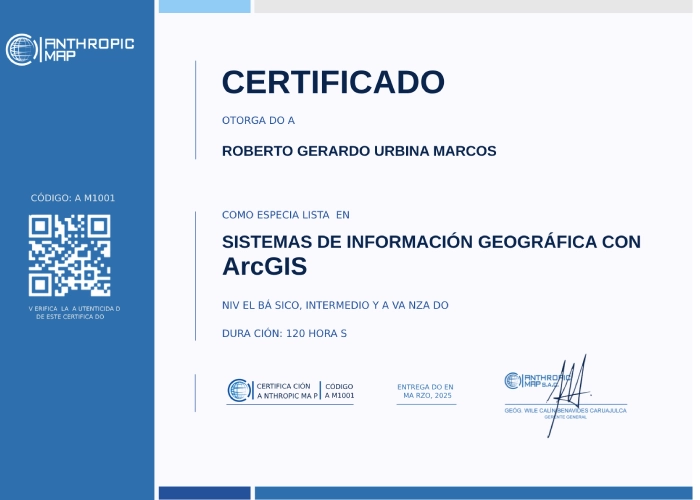Click the dark blue bar at the bottom left
This screenshot has height=500, width=700.
[204, 493]
